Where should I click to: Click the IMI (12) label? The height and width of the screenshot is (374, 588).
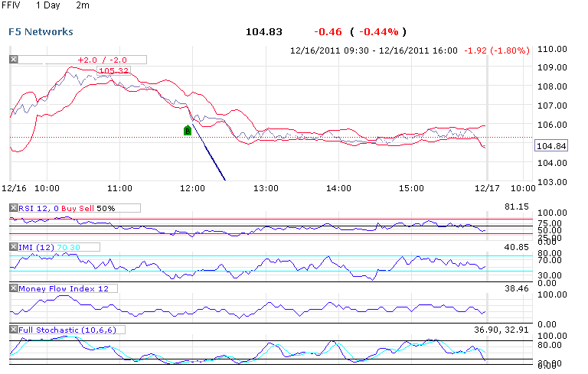[x=37, y=247]
